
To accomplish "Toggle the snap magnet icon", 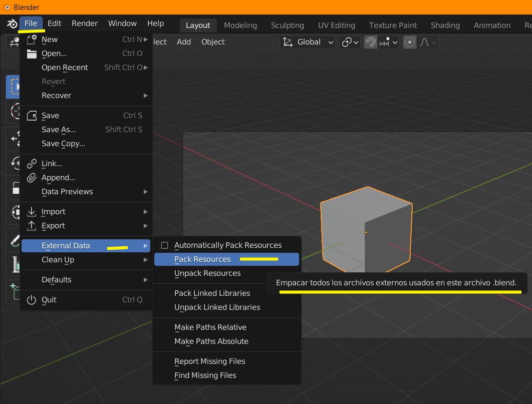I will pos(371,42).
